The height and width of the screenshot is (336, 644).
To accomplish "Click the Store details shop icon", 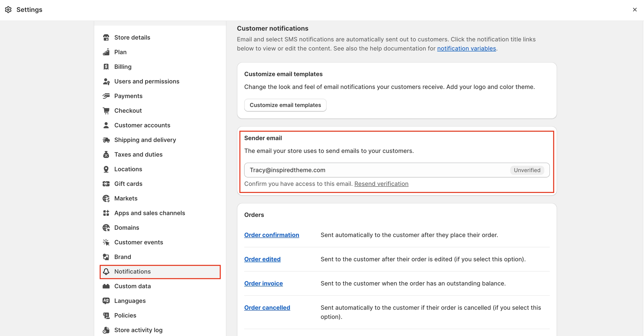I will coord(106,37).
